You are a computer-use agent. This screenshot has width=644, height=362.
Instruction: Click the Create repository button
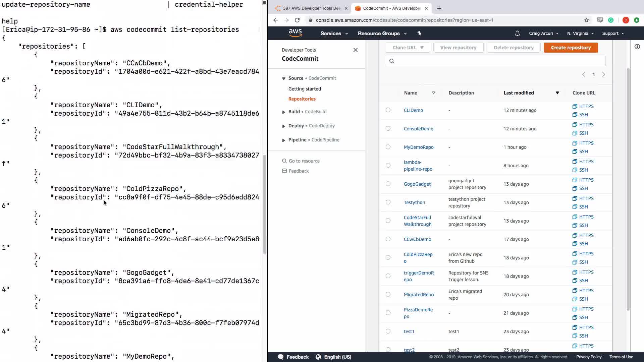pos(571,48)
